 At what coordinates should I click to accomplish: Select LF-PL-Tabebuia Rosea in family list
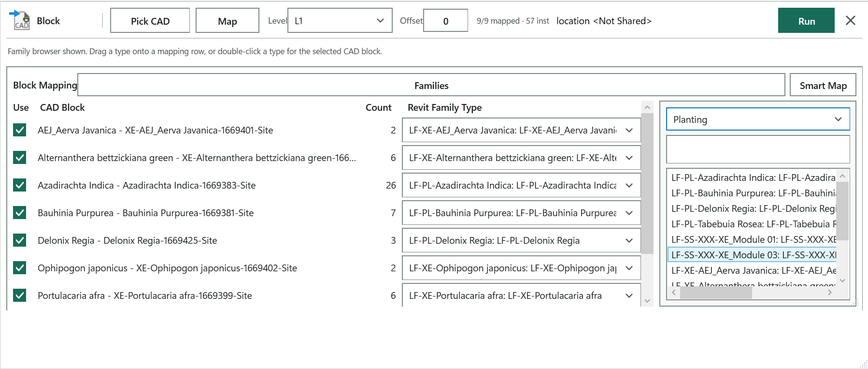coord(753,224)
